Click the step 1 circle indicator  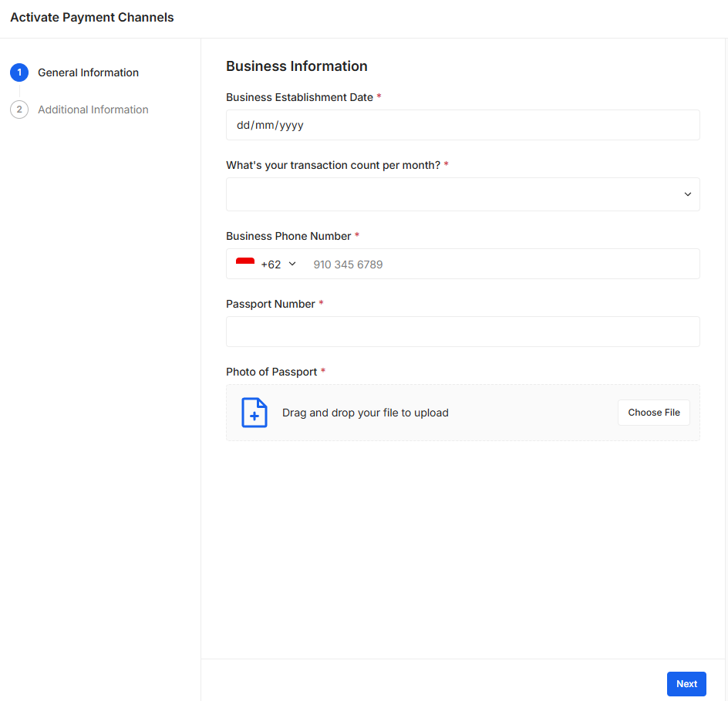pyautogui.click(x=19, y=72)
